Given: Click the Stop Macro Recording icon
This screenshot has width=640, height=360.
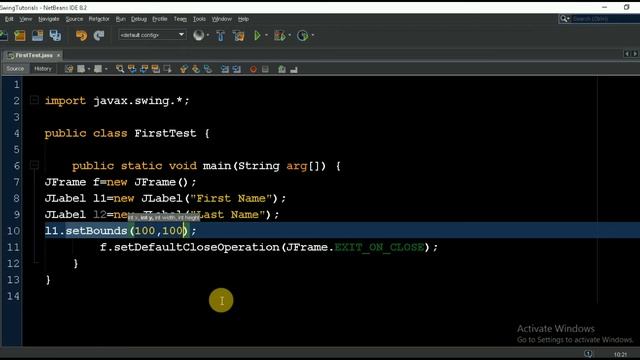Looking at the screenshot, I should tap(265, 69).
